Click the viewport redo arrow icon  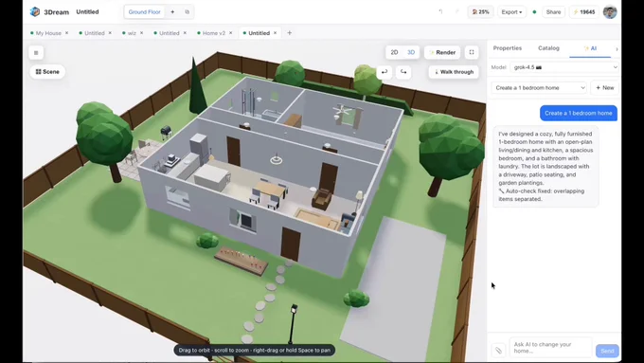[403, 71]
